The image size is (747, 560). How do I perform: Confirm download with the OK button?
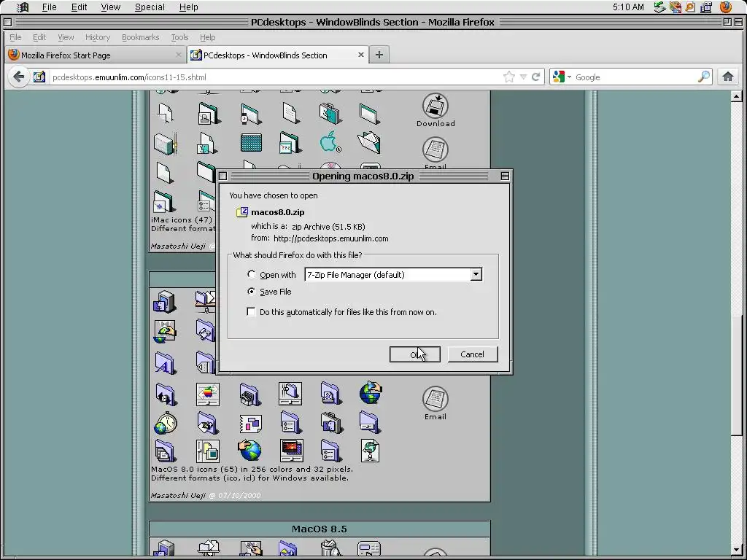pyautogui.click(x=414, y=354)
